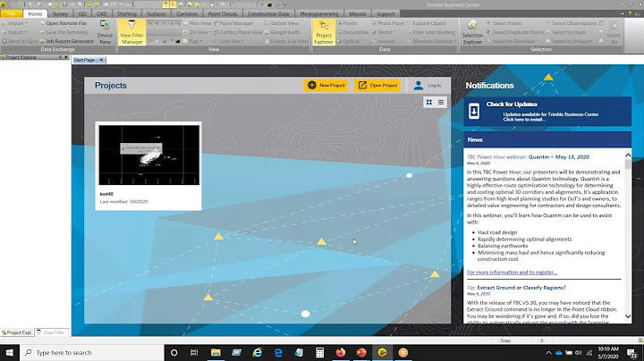
Task: Switch projects to list view
Action: click(441, 102)
